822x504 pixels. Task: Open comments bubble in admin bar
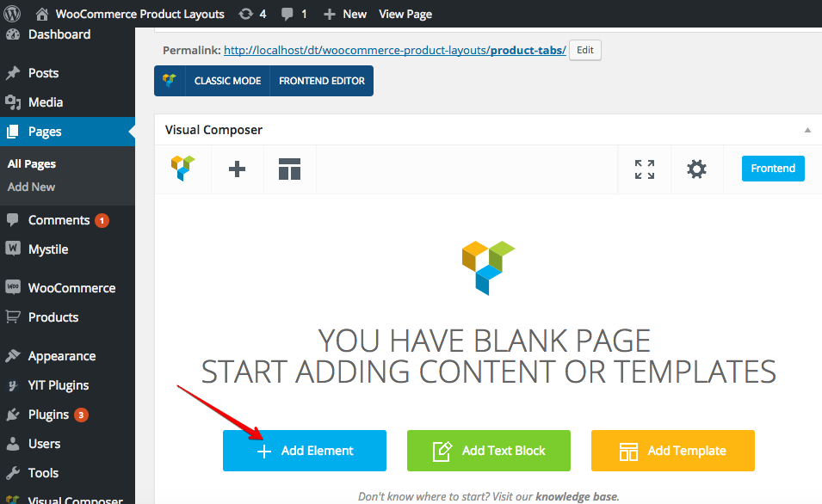point(294,14)
